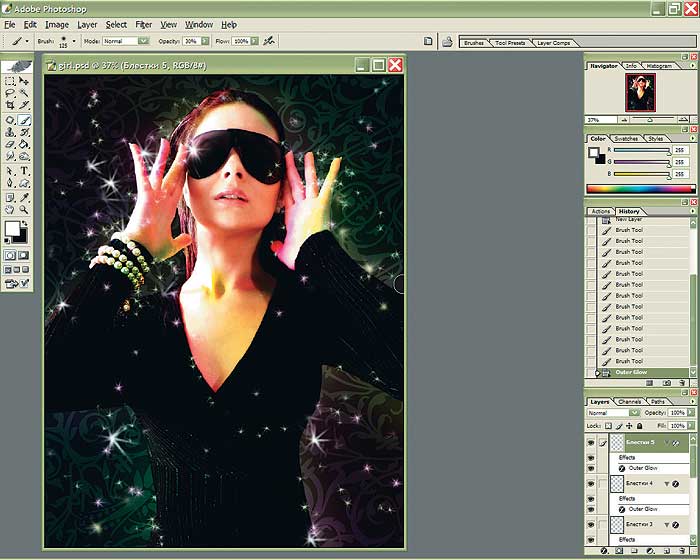Hide the Блестки 4 layer
This screenshot has height=560, width=700.
591,484
